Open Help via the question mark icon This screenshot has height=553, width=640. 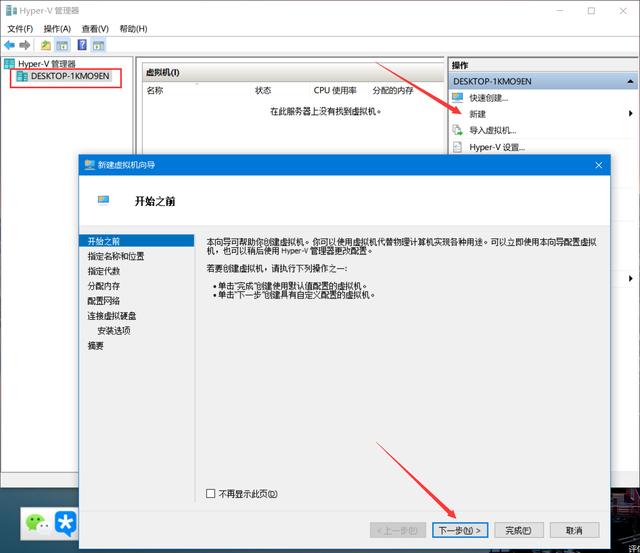[x=82, y=45]
